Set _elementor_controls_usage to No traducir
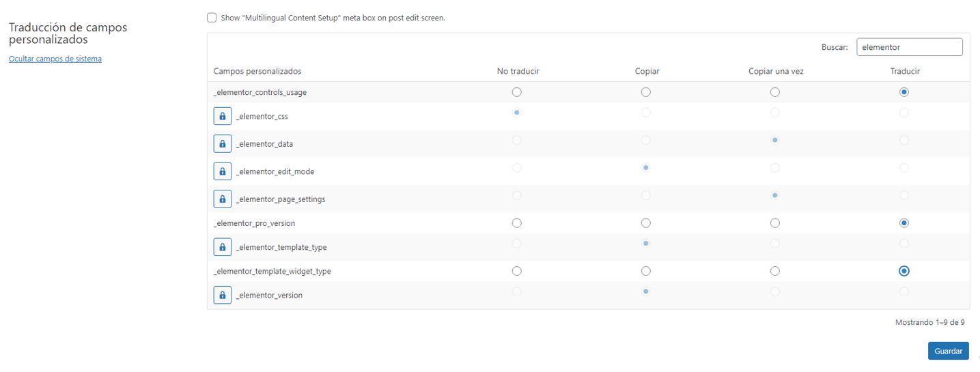Screen dimensions: 980x372 tap(517, 92)
